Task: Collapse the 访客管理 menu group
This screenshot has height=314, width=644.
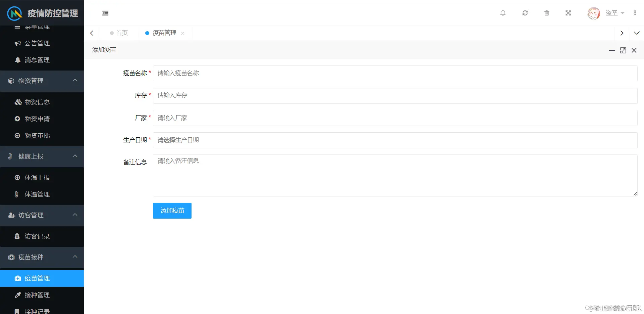Action: pyautogui.click(x=42, y=215)
